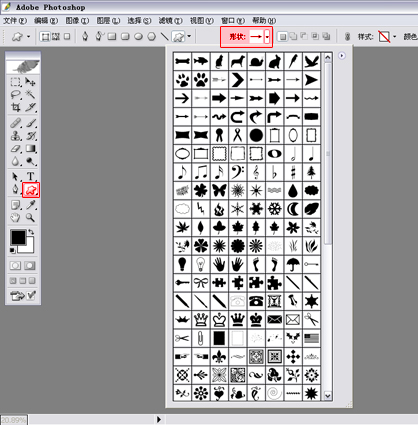Image resolution: width=418 pixels, height=425 pixels.
Task: Select the Slice tool
Action: pos(30,107)
